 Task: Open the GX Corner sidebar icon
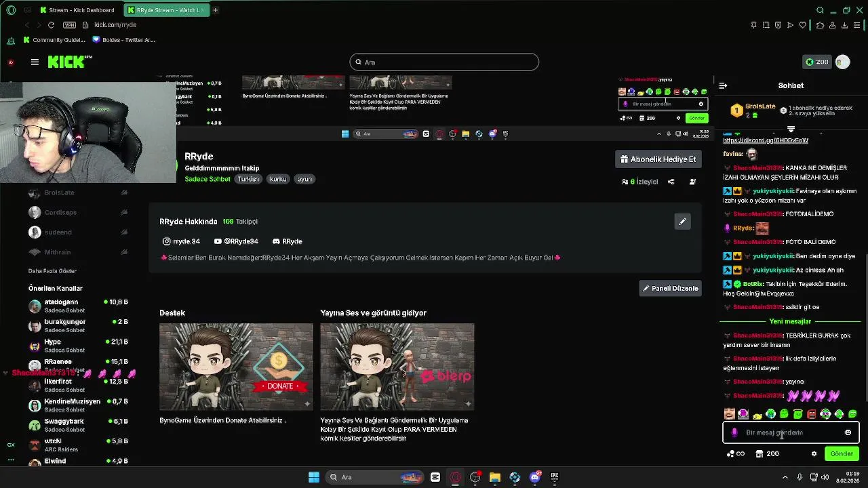(x=11, y=445)
